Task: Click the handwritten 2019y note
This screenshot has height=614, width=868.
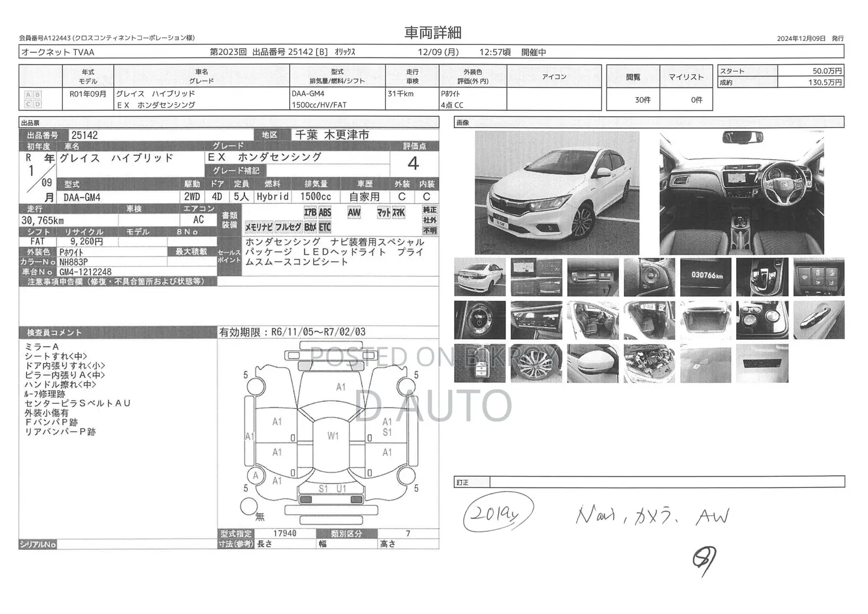Action: (498, 513)
